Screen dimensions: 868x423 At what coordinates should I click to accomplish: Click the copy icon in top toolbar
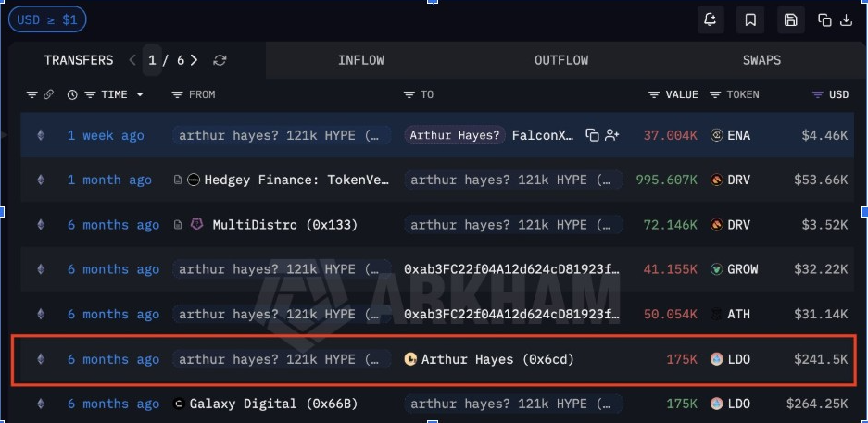824,20
